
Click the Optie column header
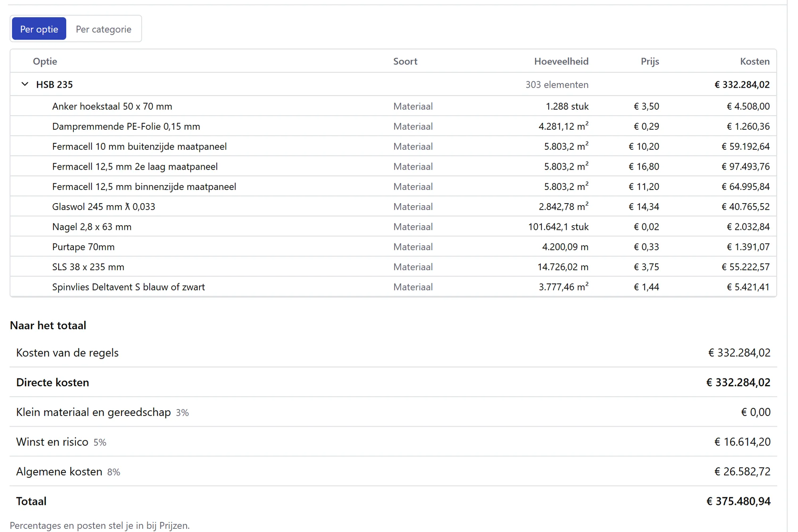point(45,61)
